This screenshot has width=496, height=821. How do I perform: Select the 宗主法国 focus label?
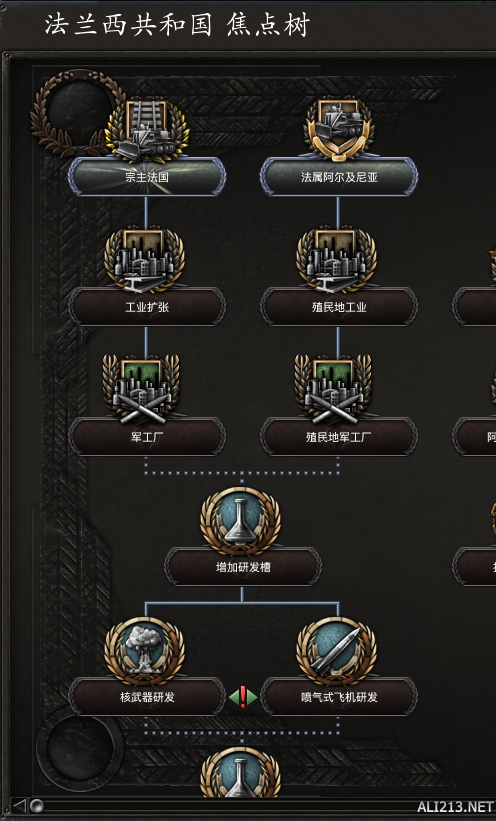click(147, 177)
